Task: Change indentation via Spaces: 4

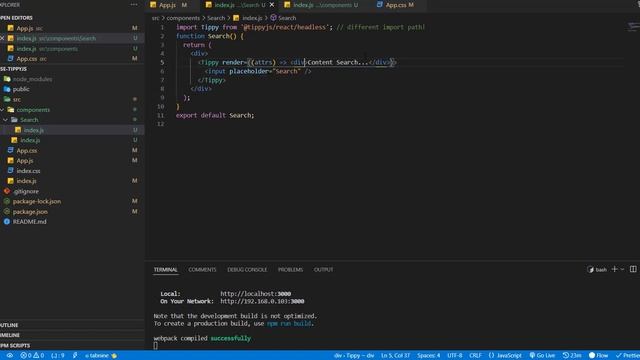Action: 429,355
